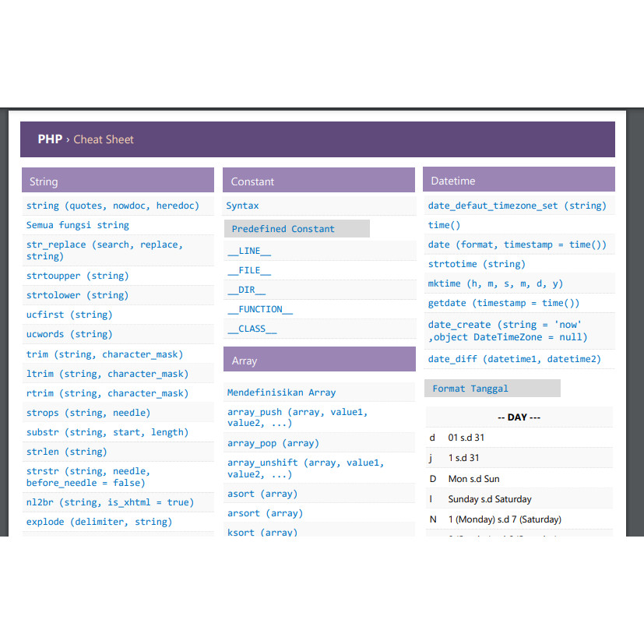Select the String panel header
The height and width of the screenshot is (644, 644).
coord(117,181)
